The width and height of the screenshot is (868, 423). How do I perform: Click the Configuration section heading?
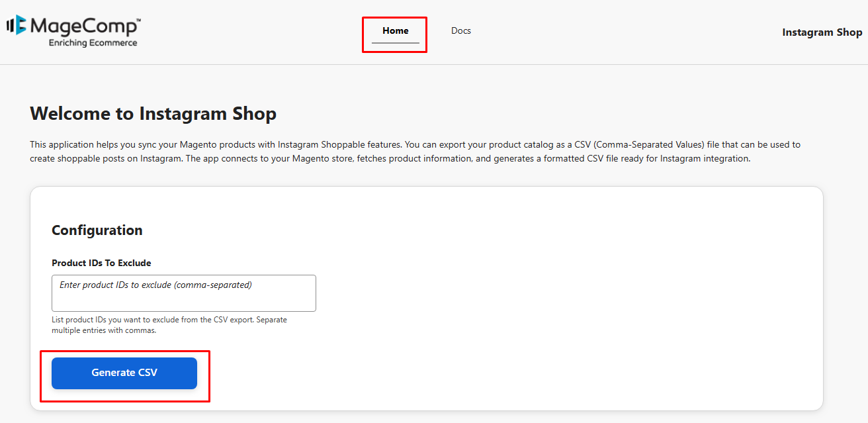click(97, 230)
